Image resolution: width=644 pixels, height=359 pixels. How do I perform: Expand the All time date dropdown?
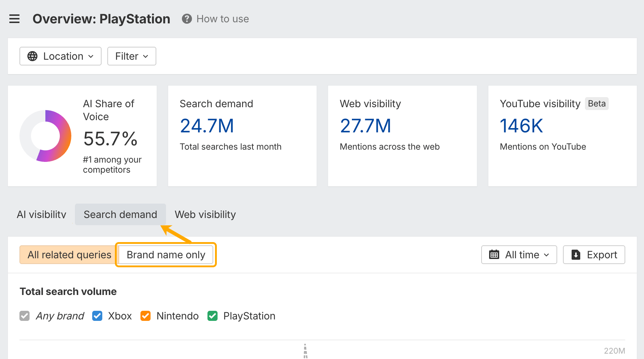(x=519, y=255)
